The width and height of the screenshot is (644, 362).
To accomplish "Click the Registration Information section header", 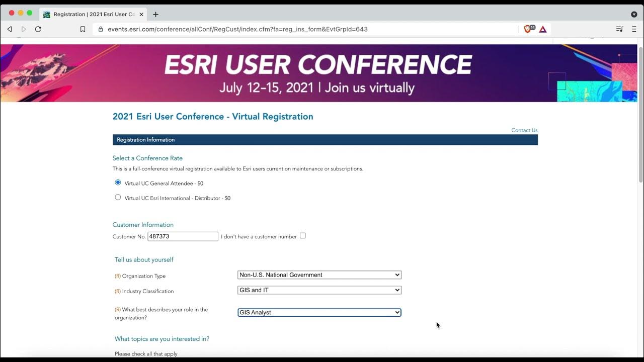I will 325,140.
